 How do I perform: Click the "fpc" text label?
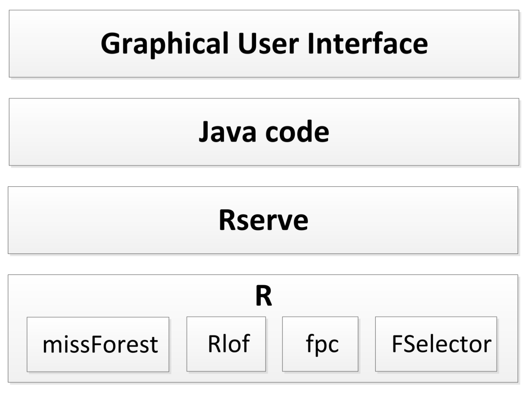[x=322, y=344]
